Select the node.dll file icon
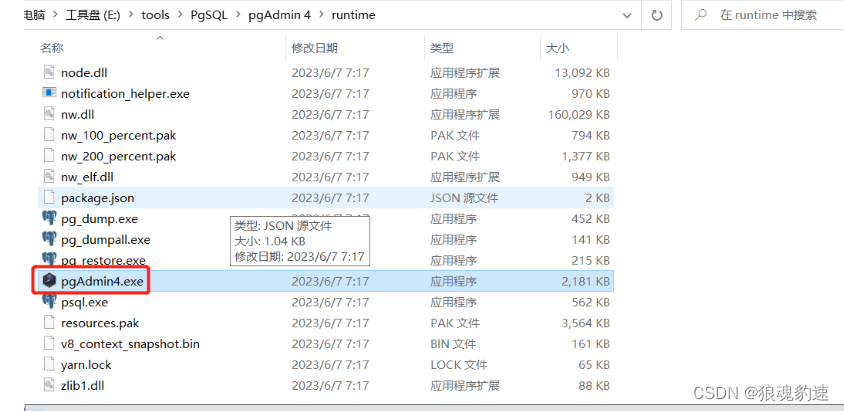Screen dimensions: 844x411 [x=49, y=72]
